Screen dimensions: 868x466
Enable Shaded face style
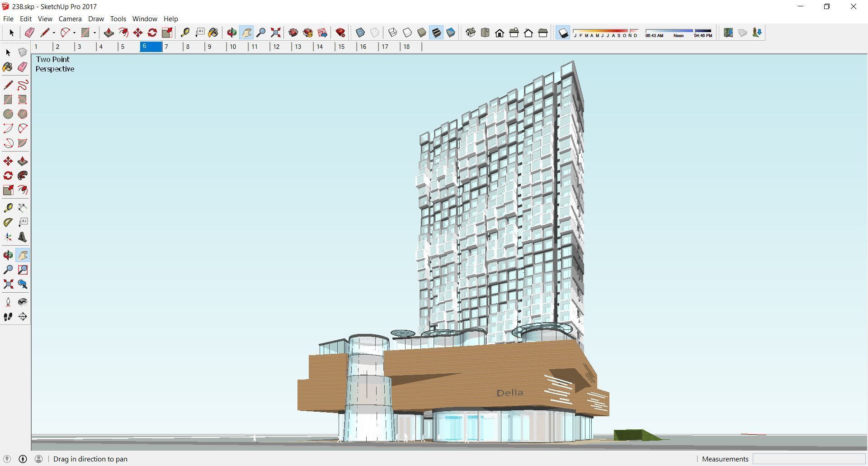422,33
